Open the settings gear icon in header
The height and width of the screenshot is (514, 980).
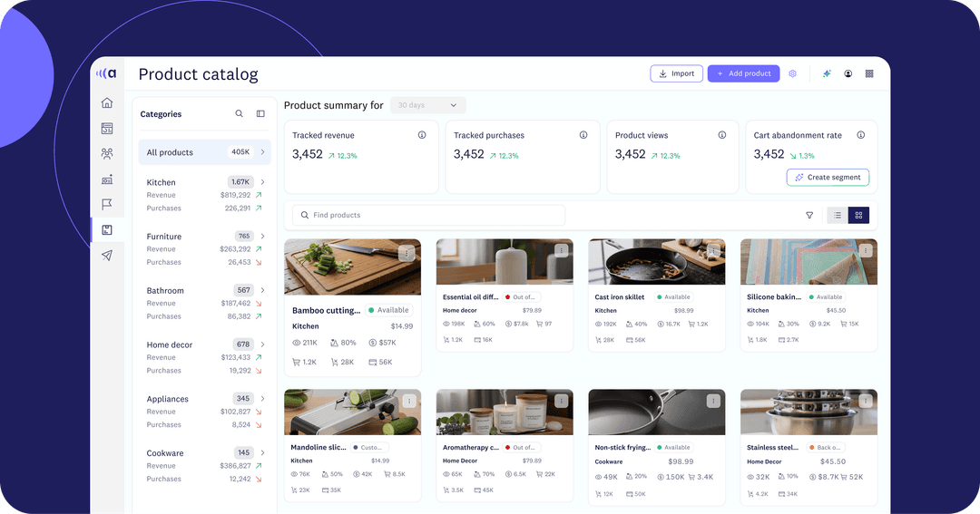(x=792, y=73)
